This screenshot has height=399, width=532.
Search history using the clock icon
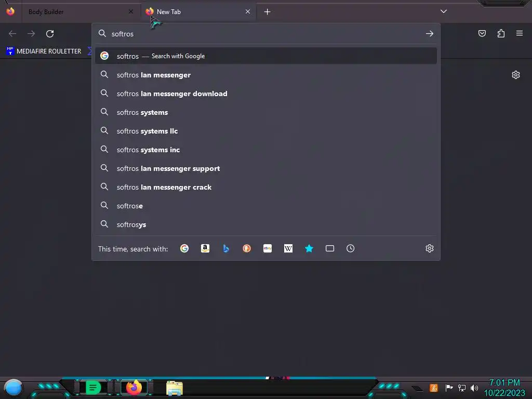point(351,248)
